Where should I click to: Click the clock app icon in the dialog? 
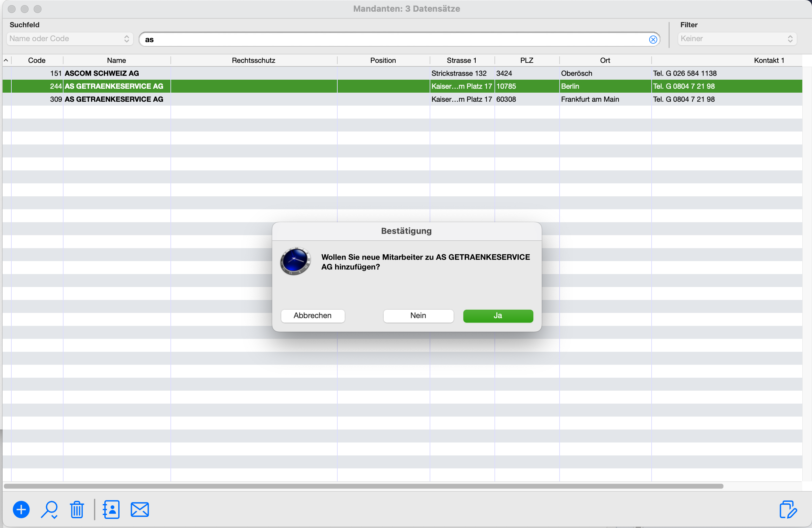coord(296,261)
